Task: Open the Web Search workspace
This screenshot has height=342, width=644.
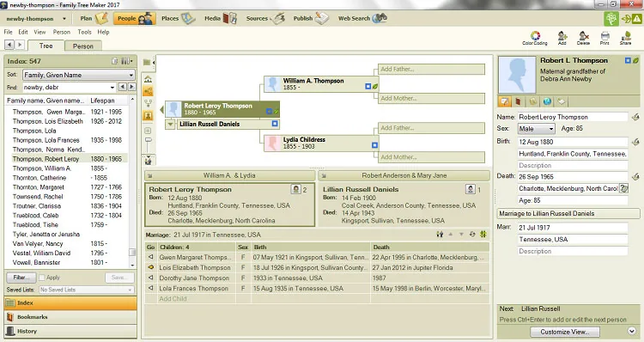Action: coord(362,19)
